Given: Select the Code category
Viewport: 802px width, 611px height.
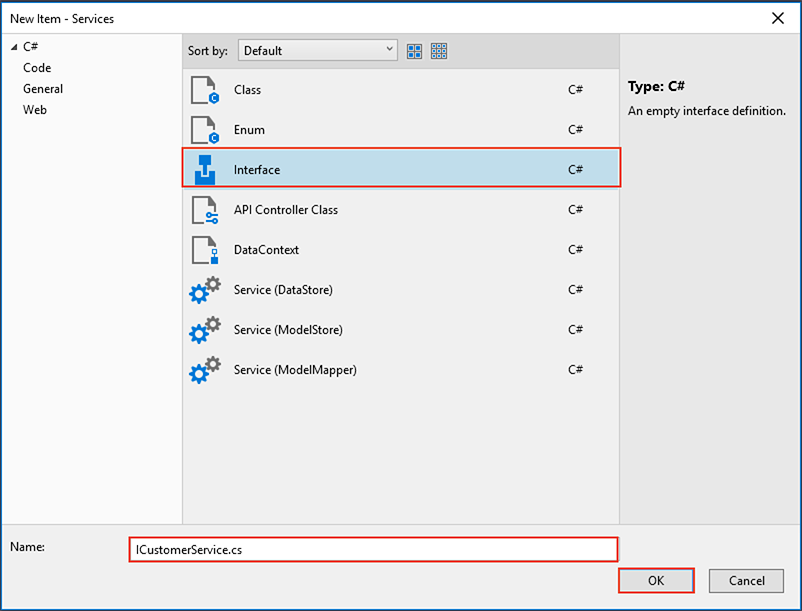Looking at the screenshot, I should tap(37, 68).
